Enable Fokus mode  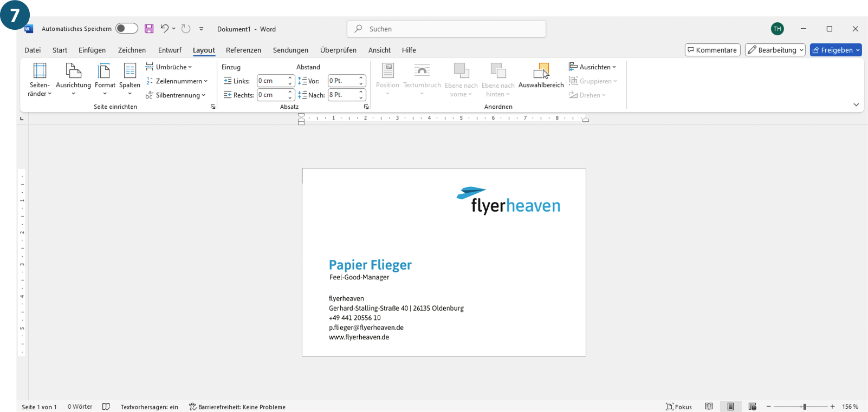679,407
